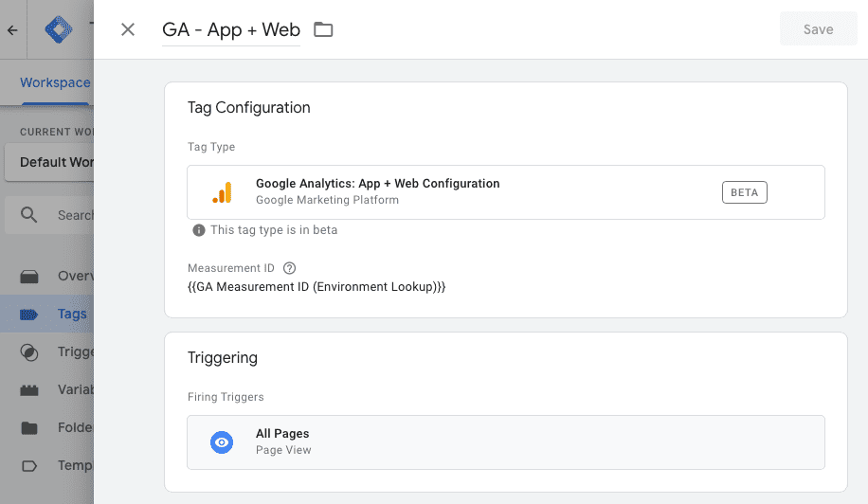Image resolution: width=868 pixels, height=504 pixels.
Task: Open Folders in the sidebar menu
Action: (47, 427)
